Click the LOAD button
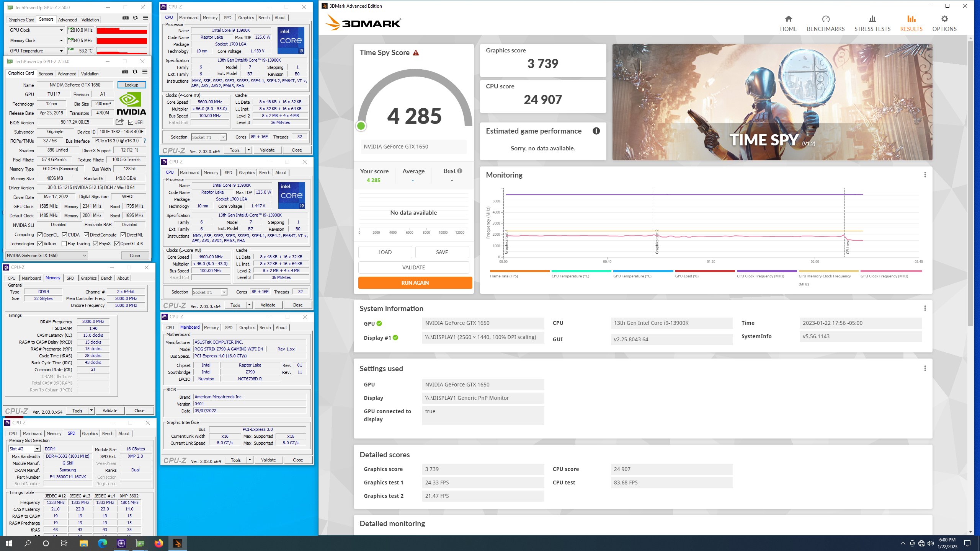This screenshot has height=551, width=980. 385,252
